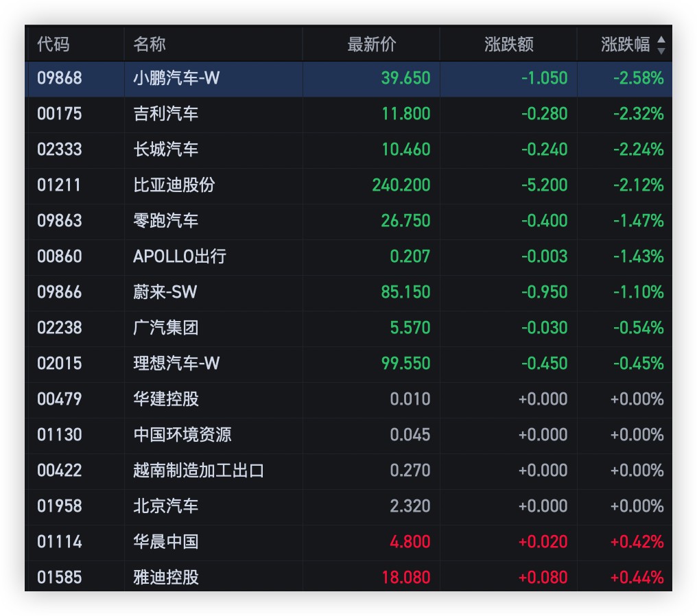Image resolution: width=697 pixels, height=616 pixels.
Task: Sort by the 涨跌幅 column sort arrows
Action: [x=661, y=45]
